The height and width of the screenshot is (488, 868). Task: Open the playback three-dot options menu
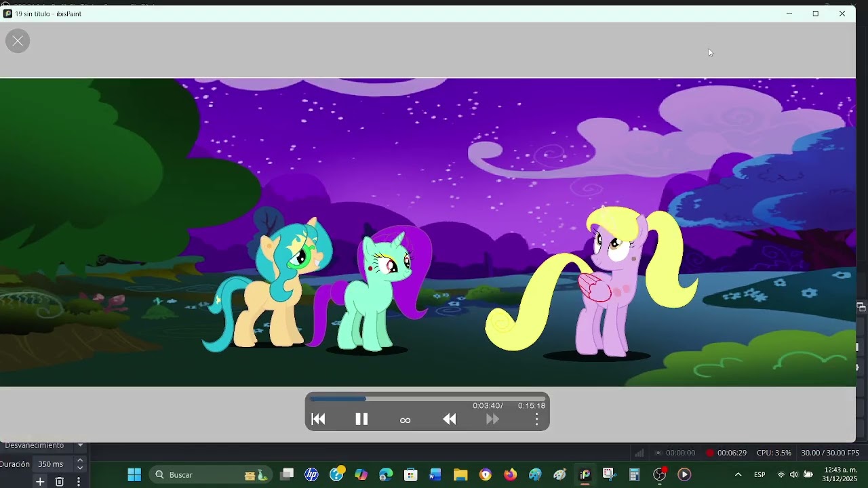[536, 420]
